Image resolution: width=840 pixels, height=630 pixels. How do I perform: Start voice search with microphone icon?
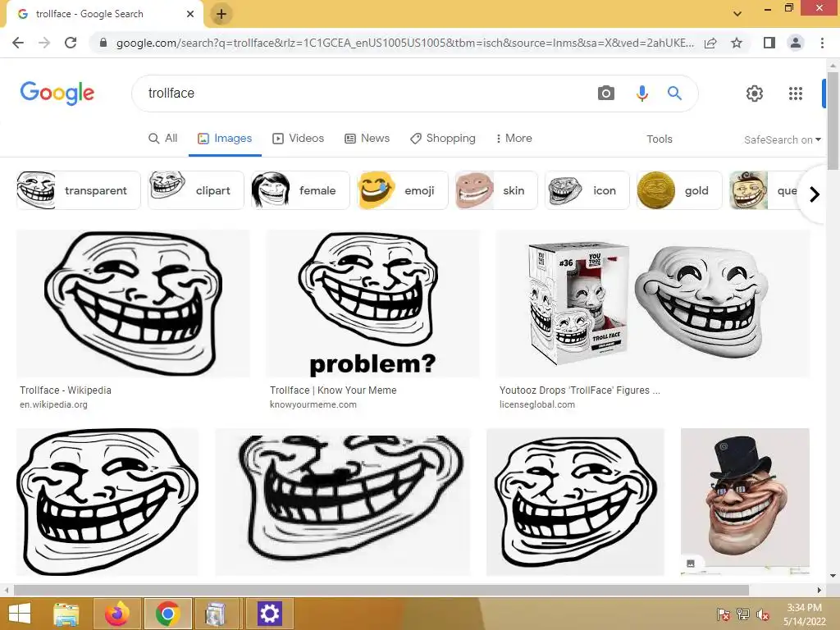coord(641,94)
